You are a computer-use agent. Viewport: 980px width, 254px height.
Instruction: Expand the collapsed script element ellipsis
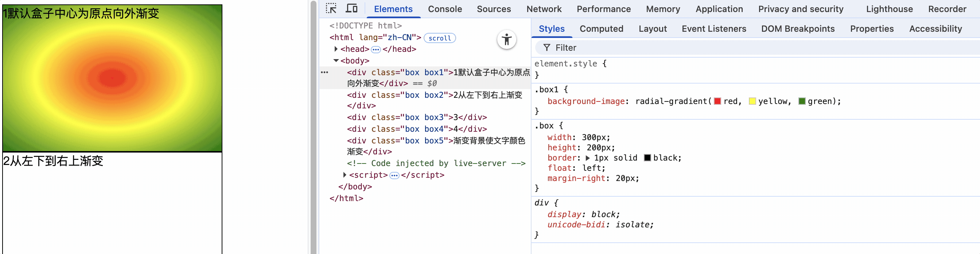click(x=394, y=176)
